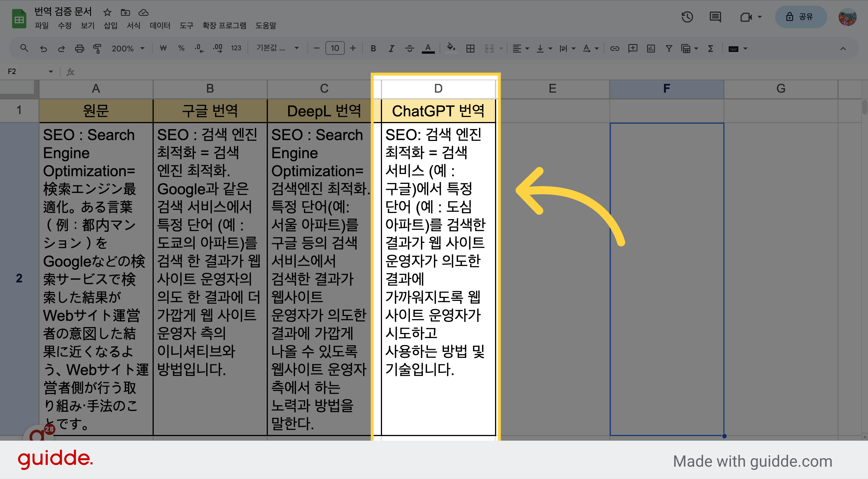The width and height of the screenshot is (868, 479).
Task: Open the functions sigma icon
Action: [x=710, y=49]
